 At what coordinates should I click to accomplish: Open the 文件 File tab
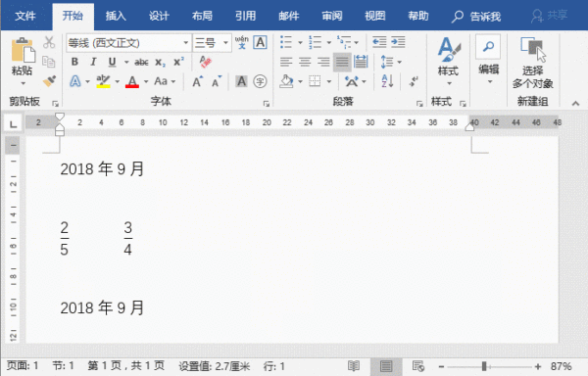(x=25, y=16)
